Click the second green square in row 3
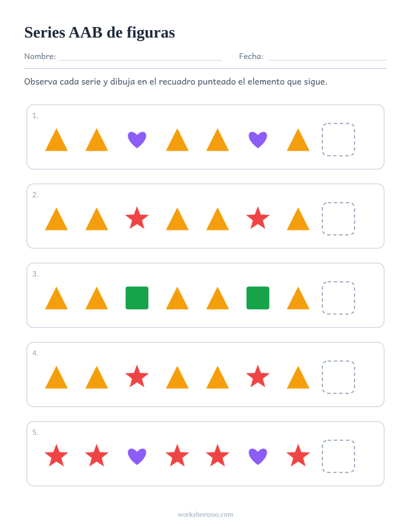Image resolution: width=411 pixels, height=532 pixels. pos(258,298)
